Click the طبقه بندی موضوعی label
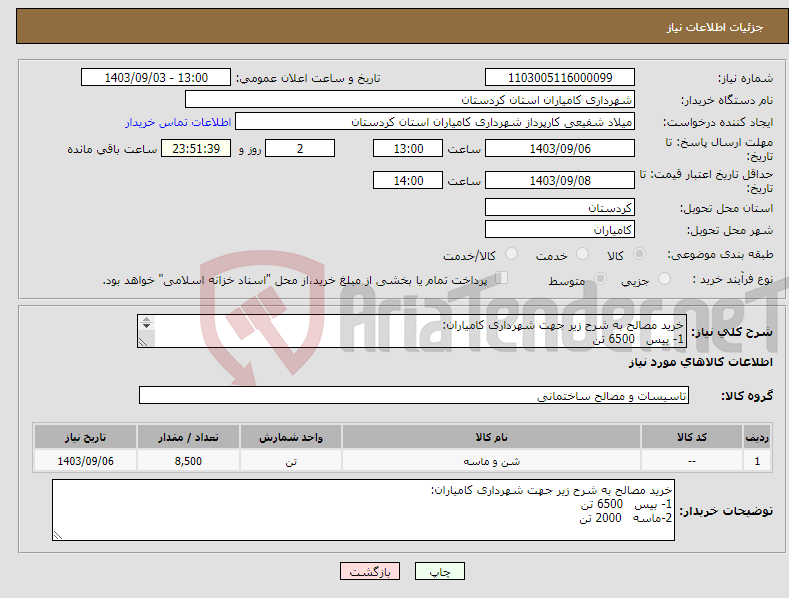The image size is (789, 598). coord(720,255)
